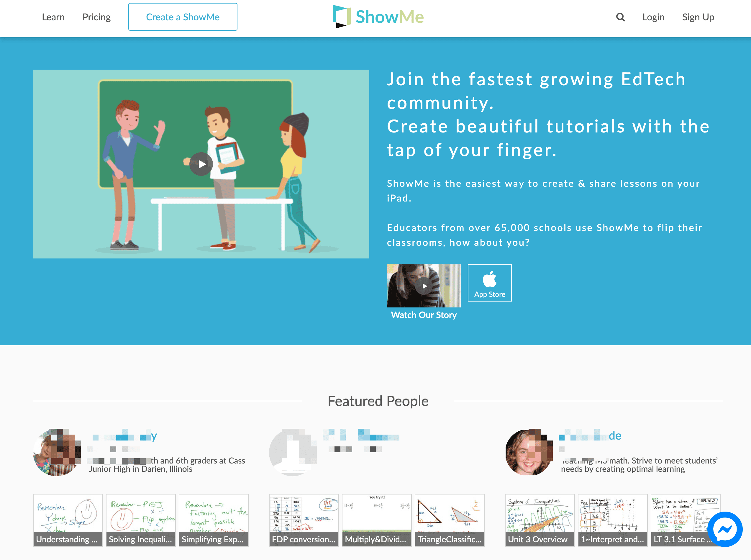This screenshot has height=560, width=751.
Task: Open the Learn menu item
Action: pos(53,17)
